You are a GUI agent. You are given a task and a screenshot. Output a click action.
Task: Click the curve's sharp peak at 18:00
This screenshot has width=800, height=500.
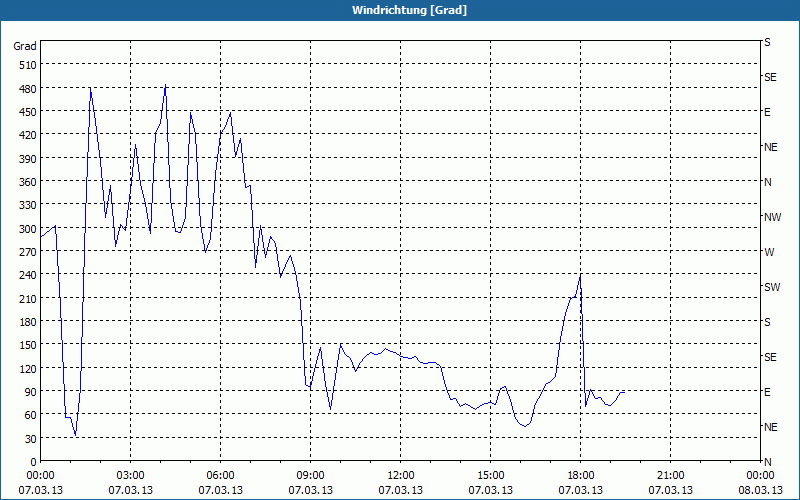point(581,276)
